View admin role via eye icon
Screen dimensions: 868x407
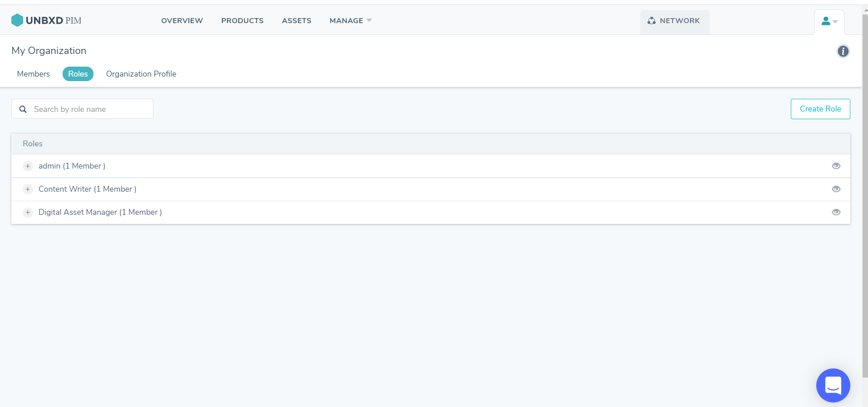[836, 166]
